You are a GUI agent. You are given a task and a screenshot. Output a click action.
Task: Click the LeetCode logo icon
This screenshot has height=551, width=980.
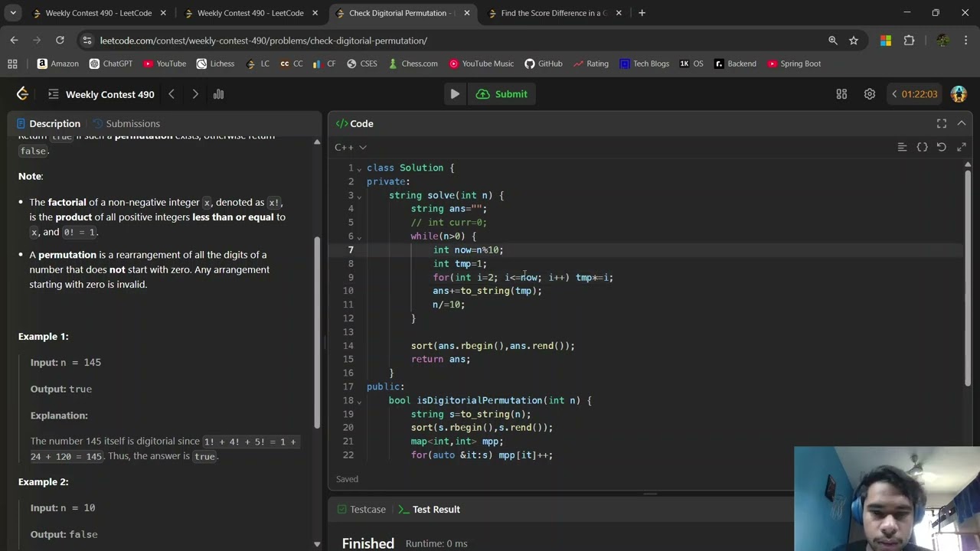click(22, 94)
